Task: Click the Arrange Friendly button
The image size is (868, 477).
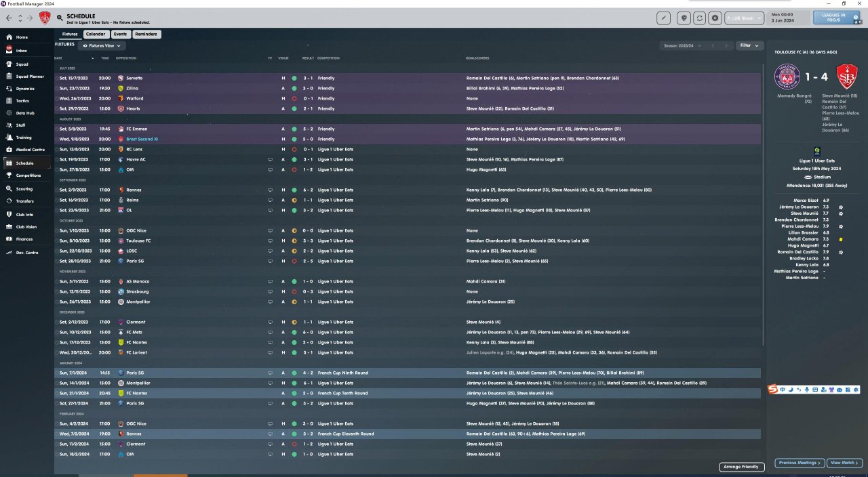Action: (x=741, y=467)
